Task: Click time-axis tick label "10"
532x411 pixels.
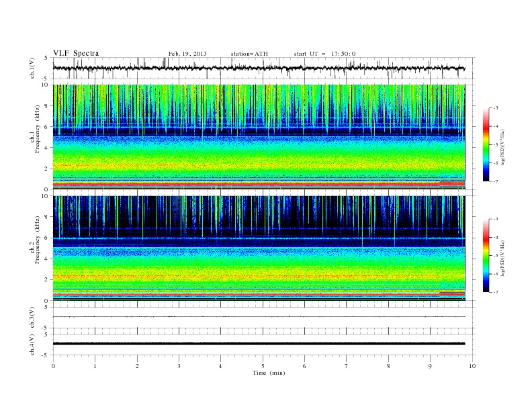Action: click(x=472, y=366)
